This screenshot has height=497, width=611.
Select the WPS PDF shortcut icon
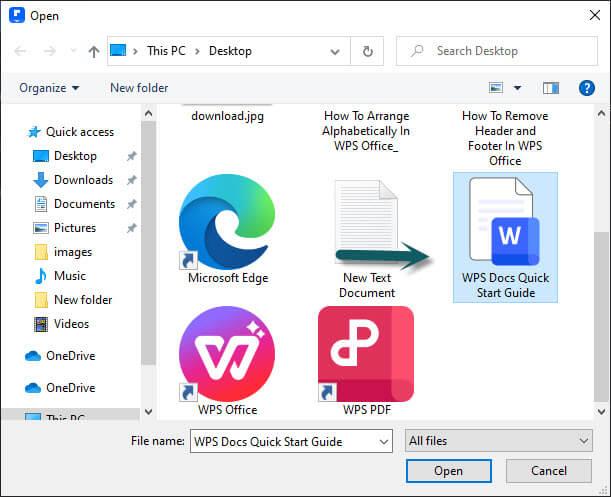click(366, 354)
